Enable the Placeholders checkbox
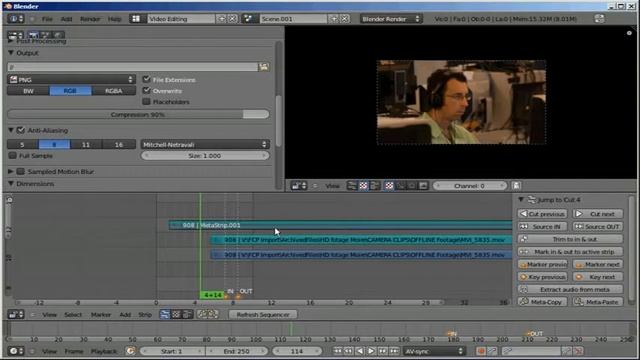This screenshot has width=640, height=360. 147,101
